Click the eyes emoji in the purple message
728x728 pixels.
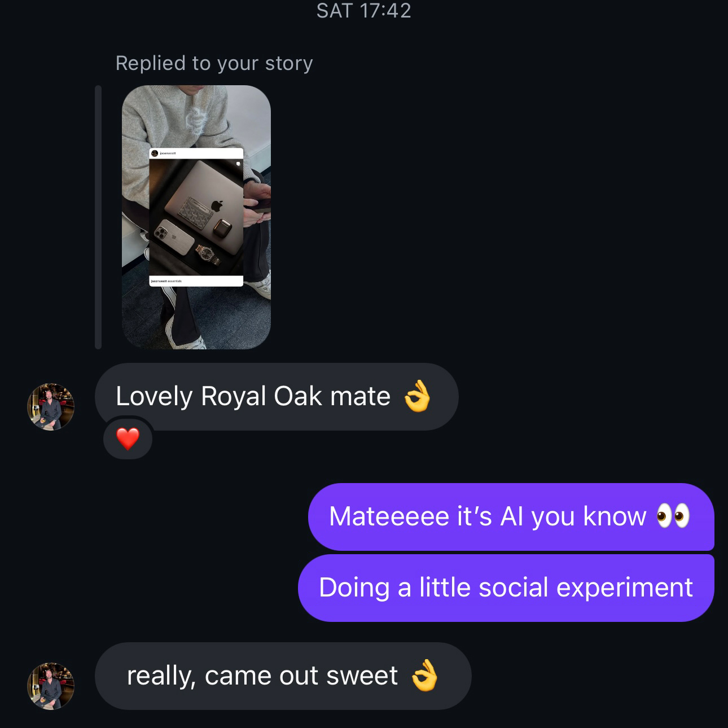click(673, 516)
